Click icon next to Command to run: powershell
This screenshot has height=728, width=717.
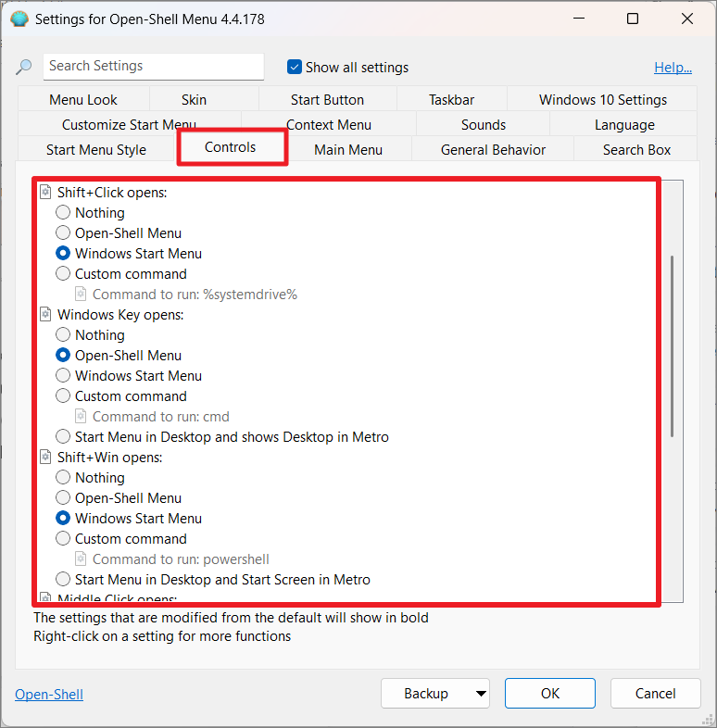pos(81,559)
